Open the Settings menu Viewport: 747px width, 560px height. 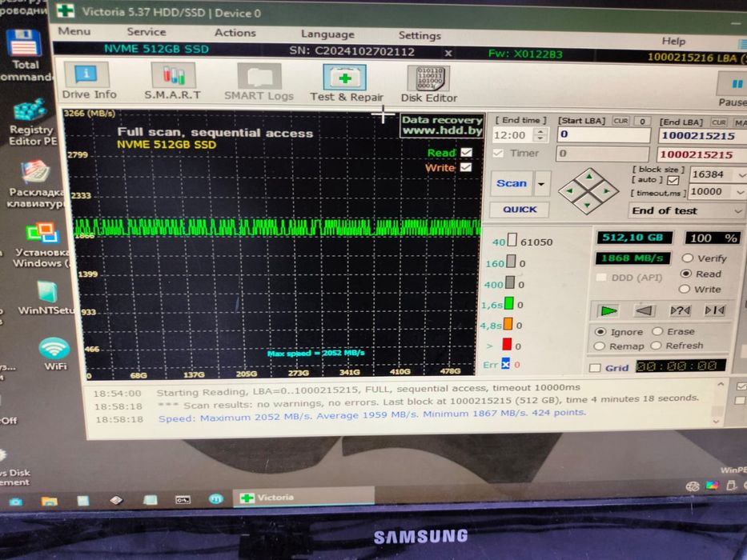tap(420, 35)
